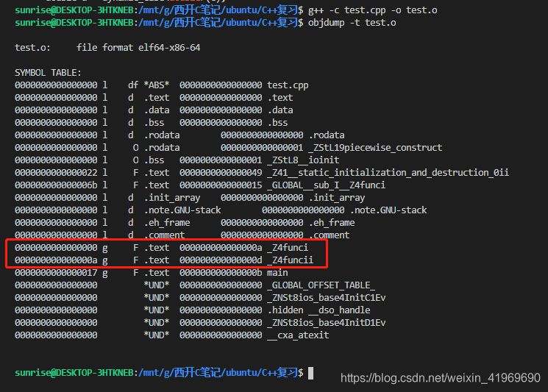Screen dimensions: 548x392
Task: Click size value '000000000000000b' of main
Action: [221, 273]
